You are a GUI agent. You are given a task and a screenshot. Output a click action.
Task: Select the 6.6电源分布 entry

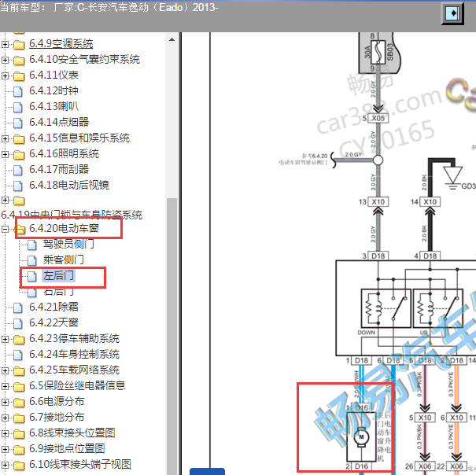coord(57,402)
